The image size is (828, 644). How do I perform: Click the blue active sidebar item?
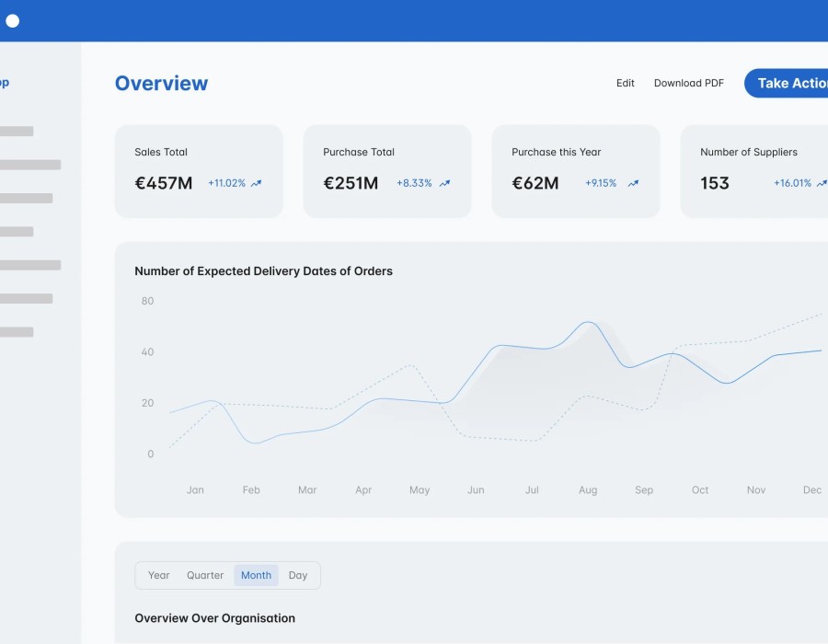click(x=5, y=83)
